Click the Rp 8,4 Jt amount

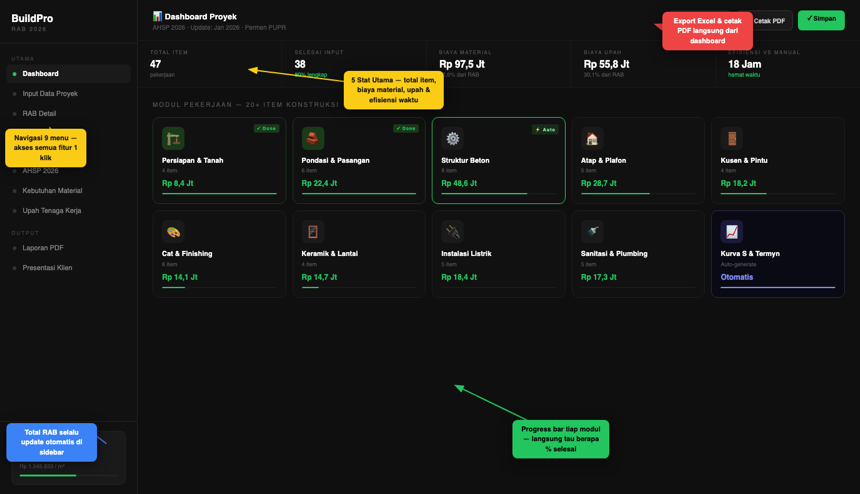(x=178, y=183)
